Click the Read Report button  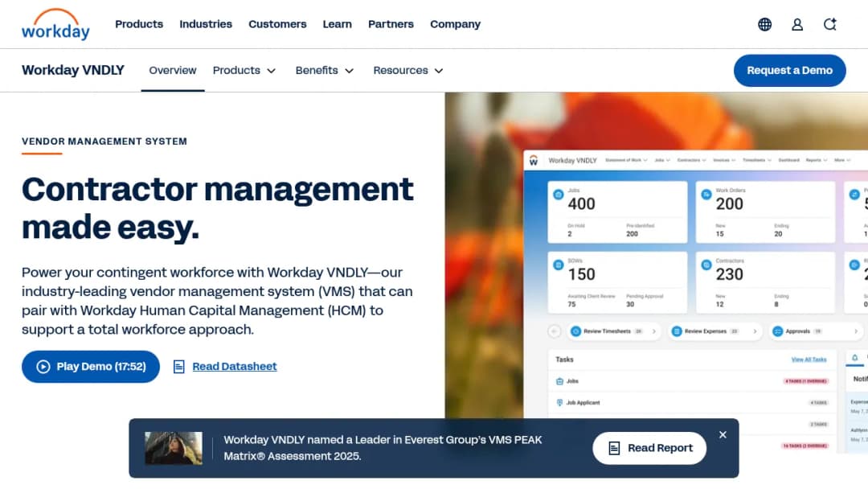click(x=649, y=448)
